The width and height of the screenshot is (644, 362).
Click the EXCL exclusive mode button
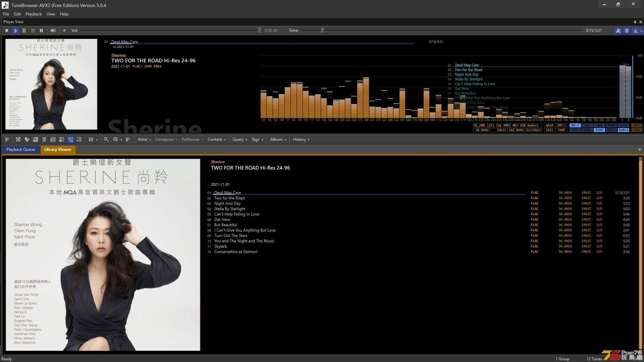click(550, 130)
